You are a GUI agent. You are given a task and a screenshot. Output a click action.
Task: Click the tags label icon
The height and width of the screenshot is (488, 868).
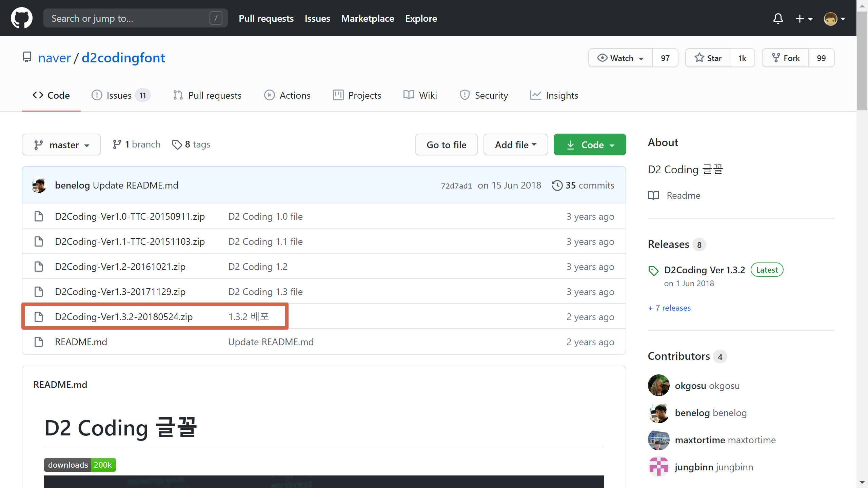coord(177,145)
